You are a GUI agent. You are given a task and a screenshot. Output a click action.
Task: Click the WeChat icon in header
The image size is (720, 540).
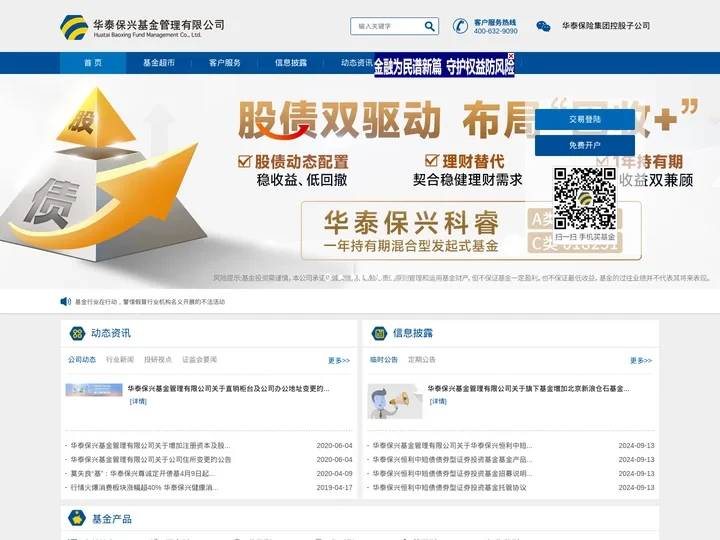543,26
